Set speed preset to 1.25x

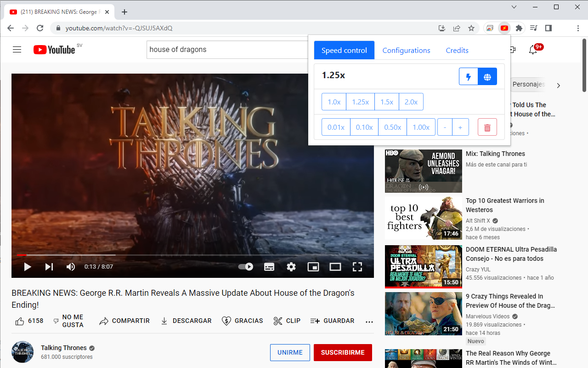[x=361, y=102]
